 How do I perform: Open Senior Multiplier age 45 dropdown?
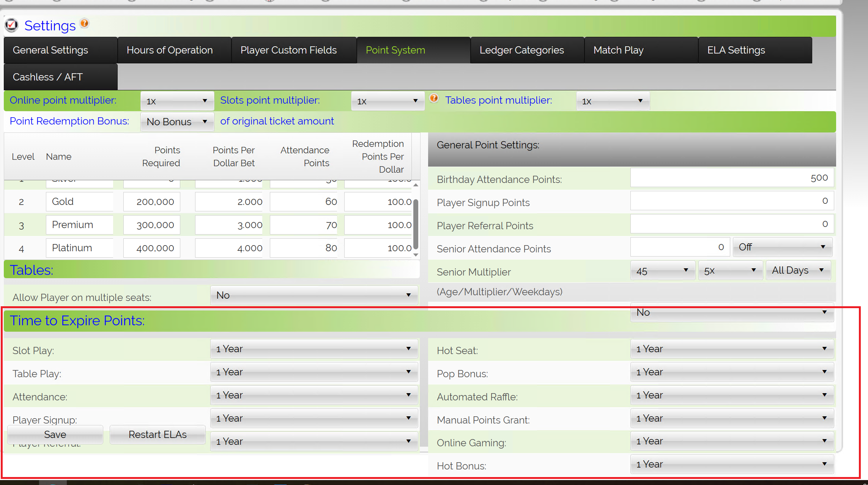point(663,271)
